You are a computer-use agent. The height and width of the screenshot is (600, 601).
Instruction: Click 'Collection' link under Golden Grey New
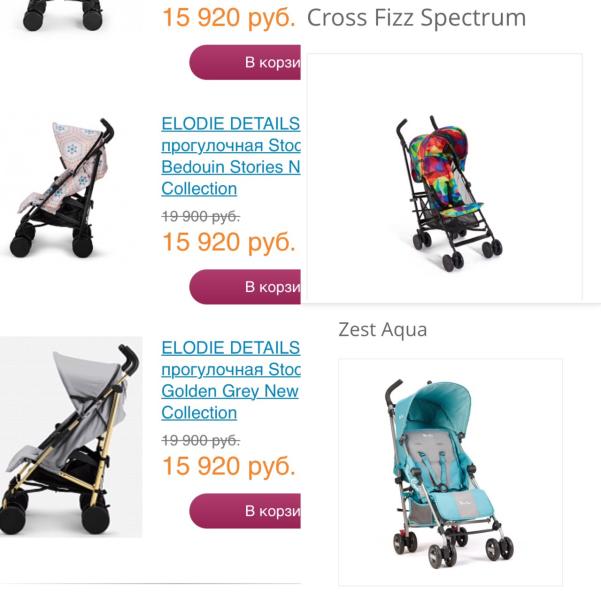(199, 413)
